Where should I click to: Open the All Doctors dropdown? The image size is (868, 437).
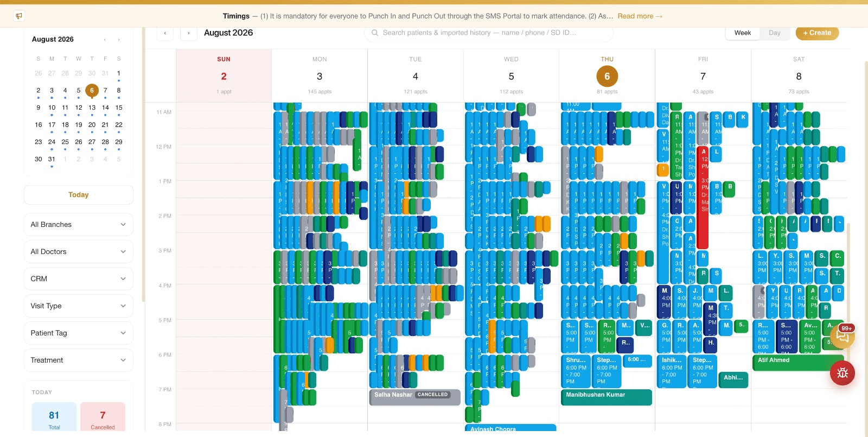click(79, 252)
